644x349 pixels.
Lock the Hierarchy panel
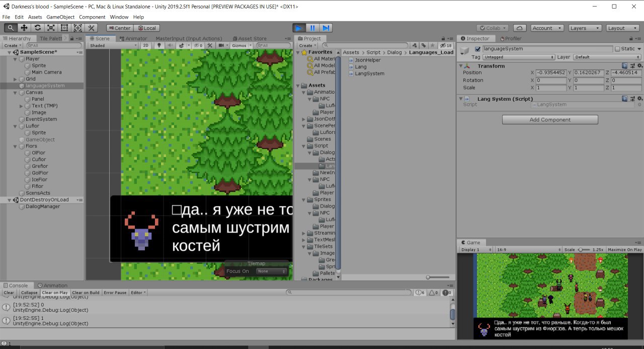point(73,38)
